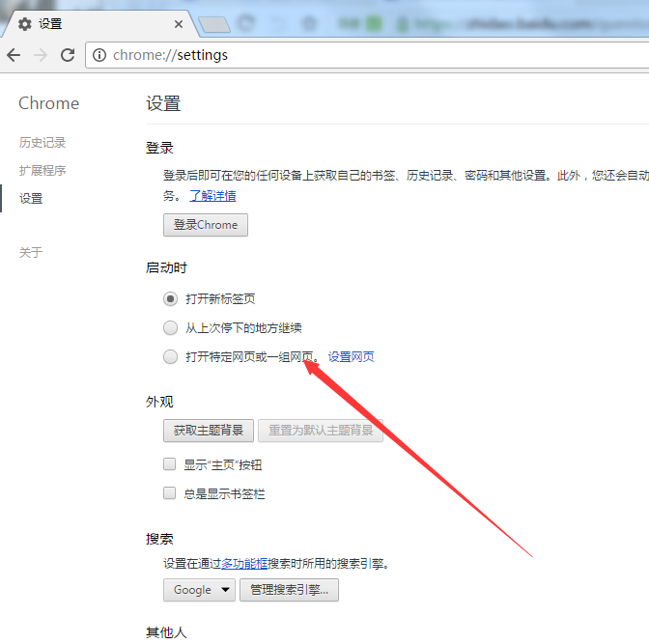Open 历史记录 in the sidebar
Viewport: 649px width, 644px height.
click(42, 142)
